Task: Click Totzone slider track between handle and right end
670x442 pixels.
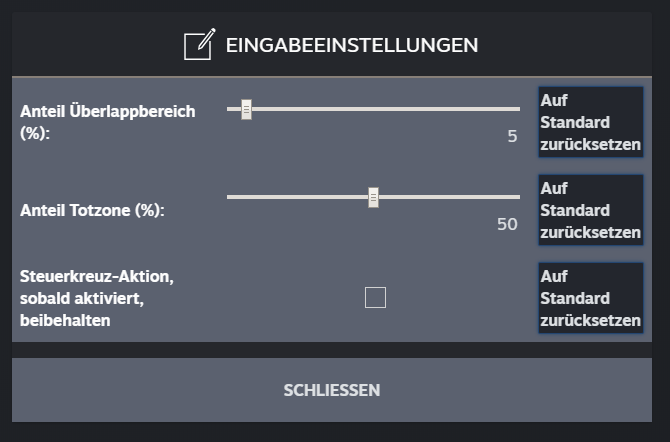Action: click(x=449, y=197)
